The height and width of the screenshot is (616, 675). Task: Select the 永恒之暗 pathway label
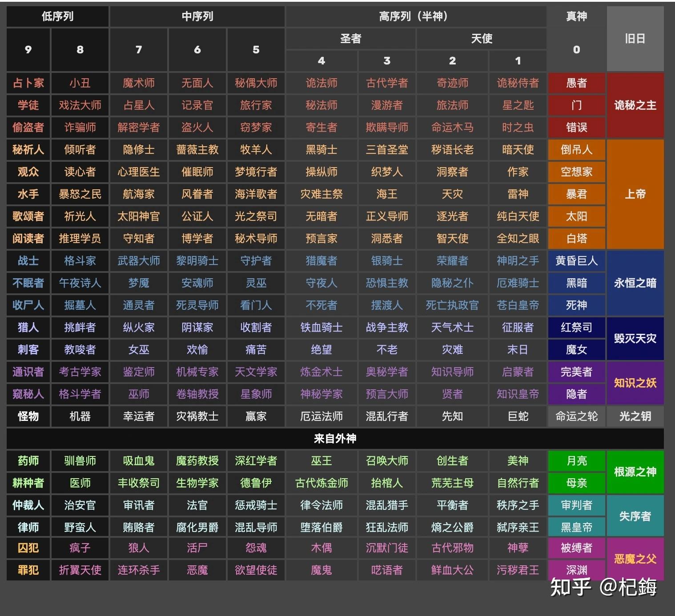(x=635, y=283)
